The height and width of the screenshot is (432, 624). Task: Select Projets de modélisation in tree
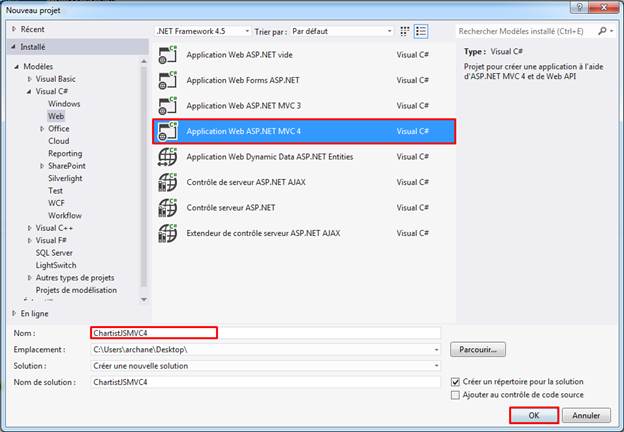click(76, 290)
